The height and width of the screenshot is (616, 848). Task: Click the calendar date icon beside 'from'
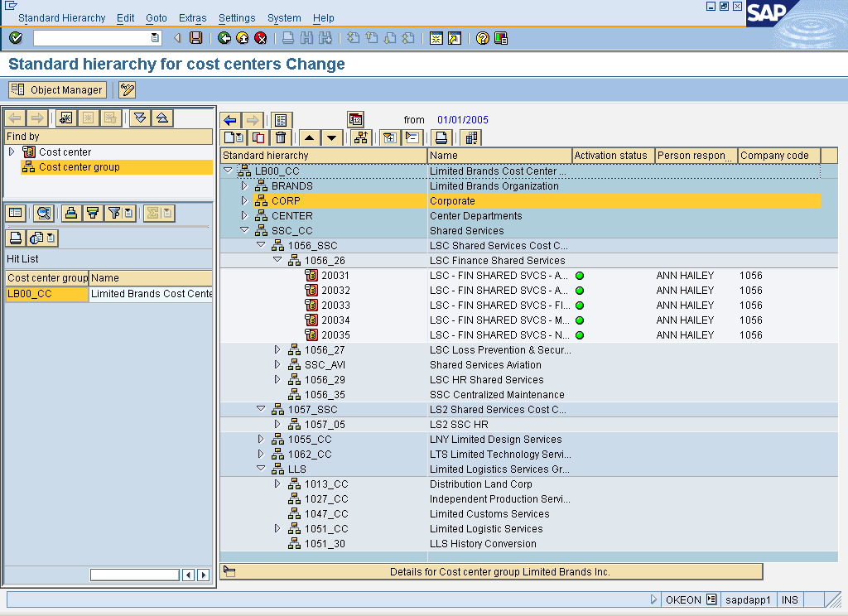355,119
